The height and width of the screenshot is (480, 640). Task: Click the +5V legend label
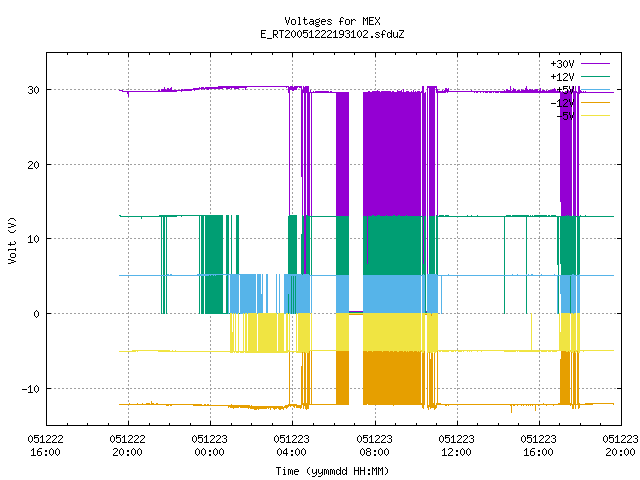[x=565, y=90]
